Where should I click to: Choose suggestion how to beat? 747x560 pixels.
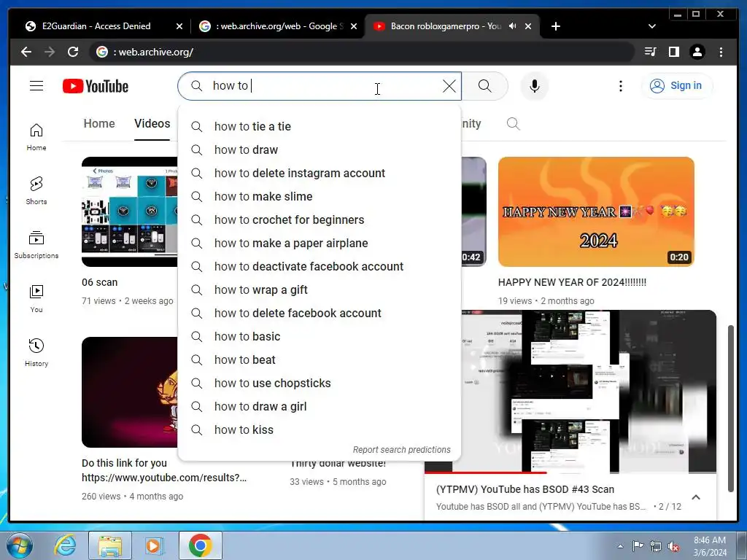320,359
